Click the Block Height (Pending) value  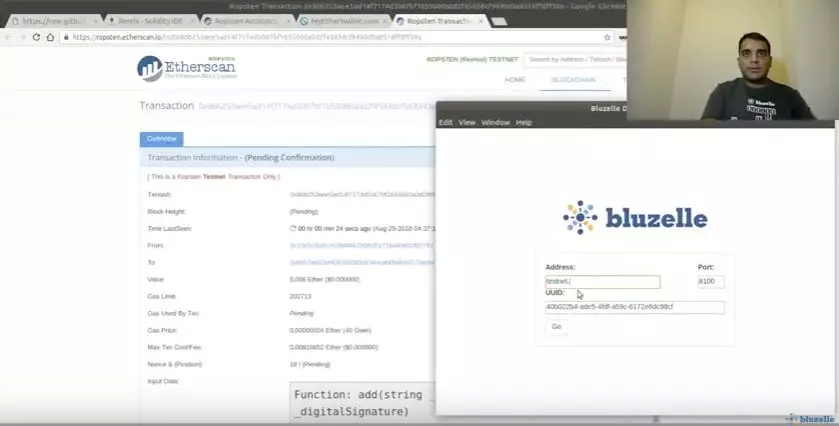tap(304, 211)
